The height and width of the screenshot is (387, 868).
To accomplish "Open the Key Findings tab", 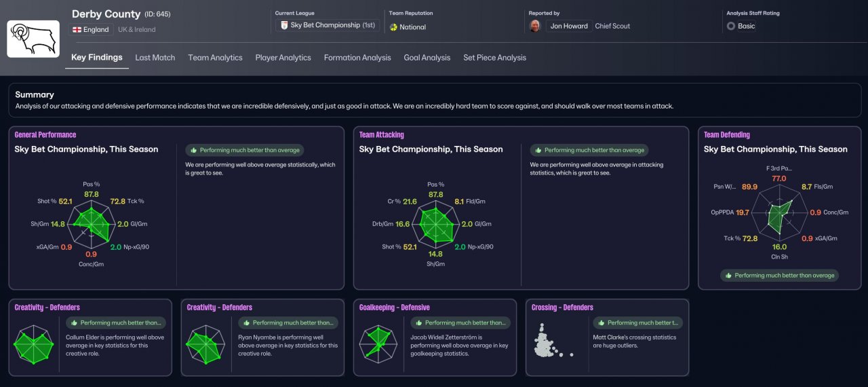I will tap(97, 58).
